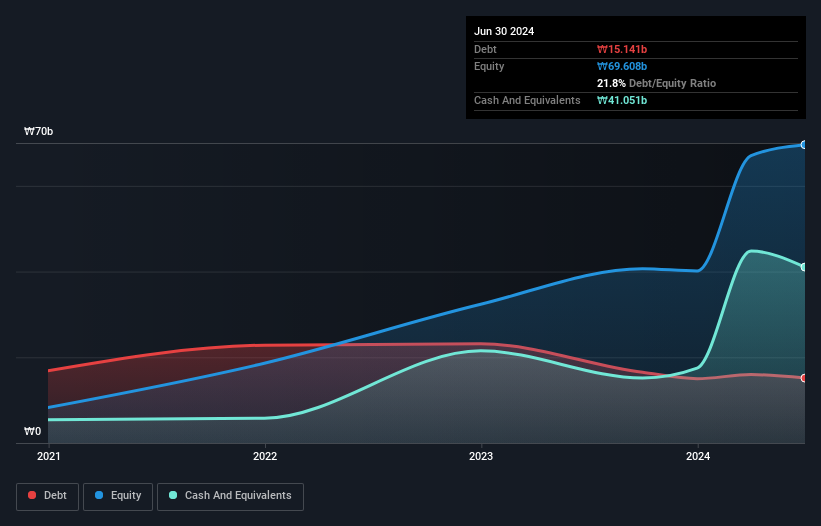The image size is (821, 526).
Task: Click the 2022 x-axis label
Action: click(x=265, y=456)
